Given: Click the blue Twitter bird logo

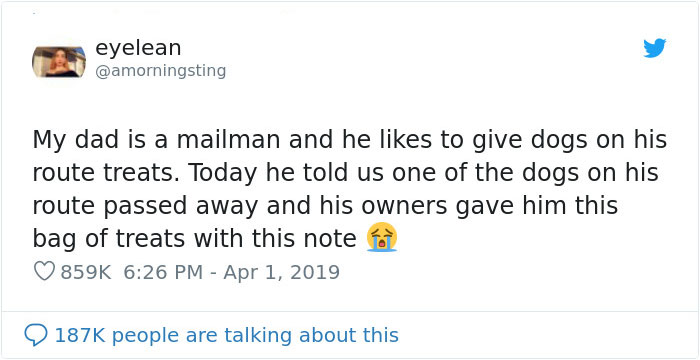Looking at the screenshot, I should click(654, 48).
